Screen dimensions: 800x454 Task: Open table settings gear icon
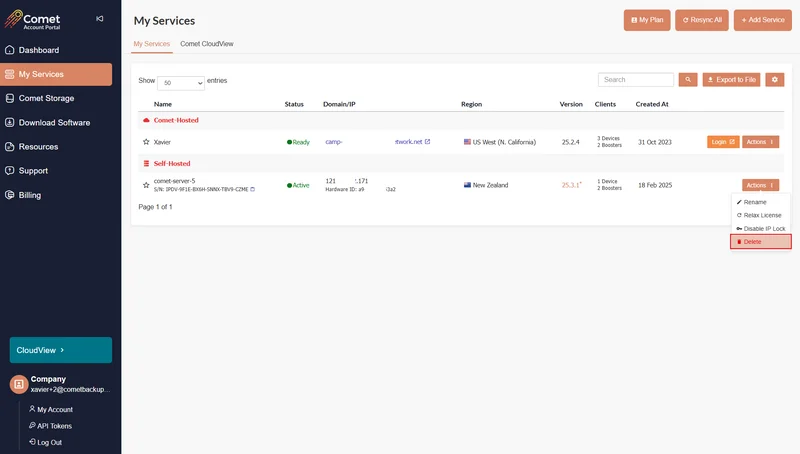(774, 80)
